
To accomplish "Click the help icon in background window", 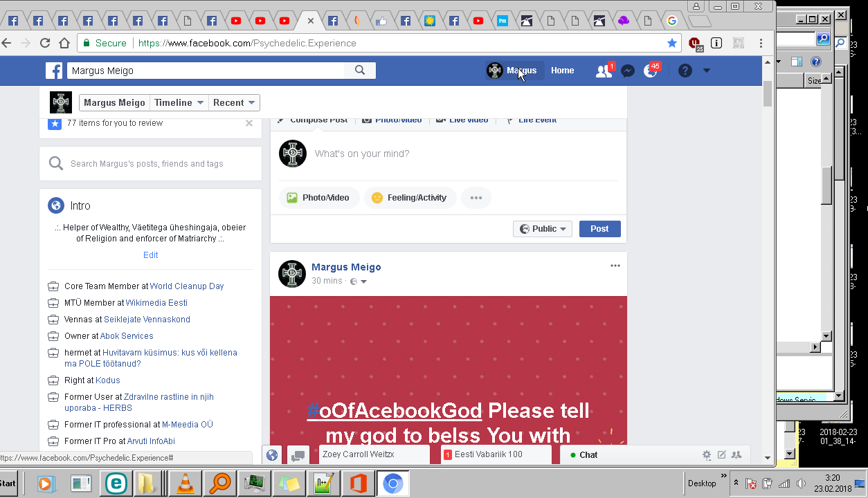I will (815, 62).
